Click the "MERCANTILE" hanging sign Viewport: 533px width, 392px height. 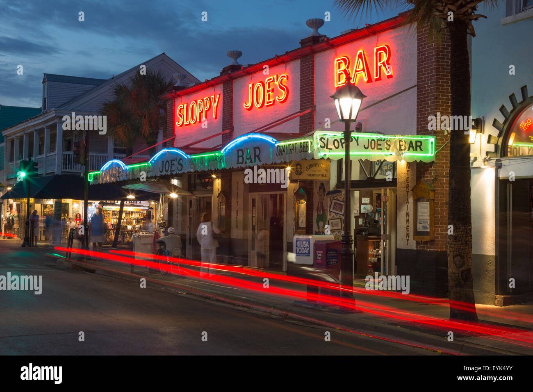click(x=310, y=170)
